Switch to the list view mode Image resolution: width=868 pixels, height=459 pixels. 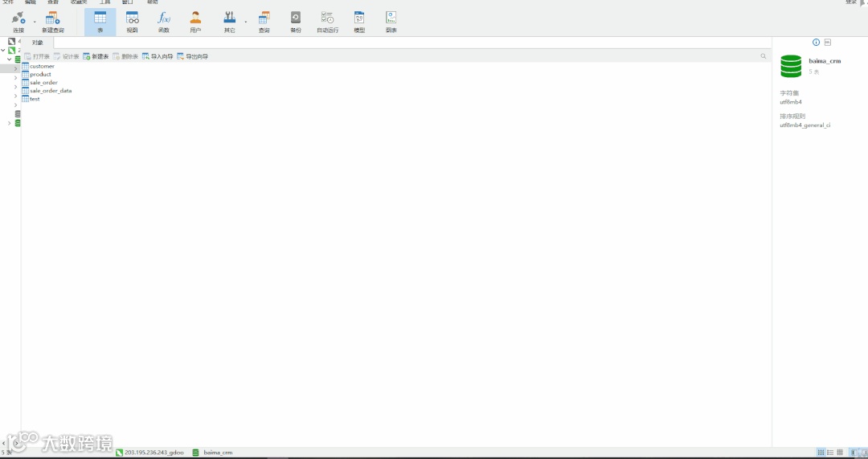[830, 453]
